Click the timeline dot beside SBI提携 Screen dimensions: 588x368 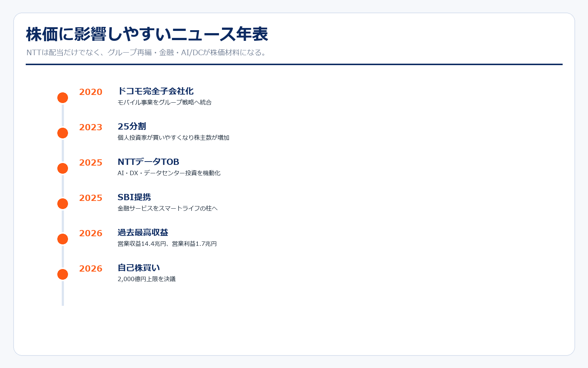[x=62, y=204]
